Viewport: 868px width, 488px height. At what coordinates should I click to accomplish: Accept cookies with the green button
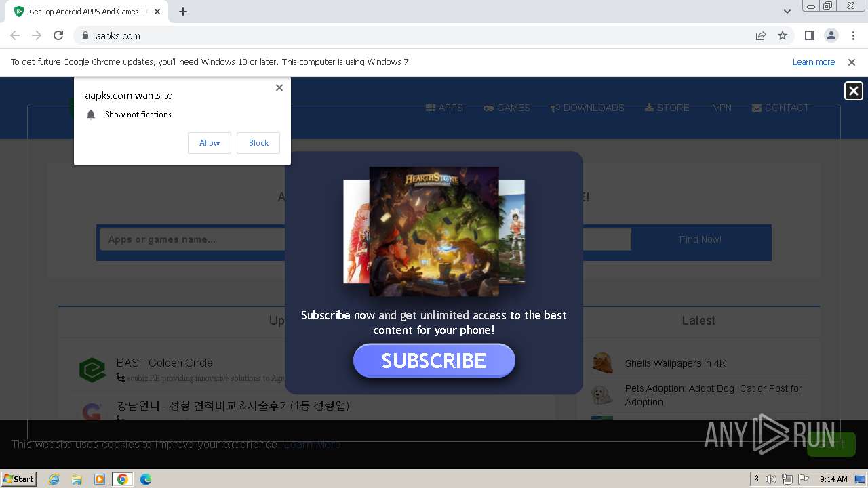coord(831,444)
